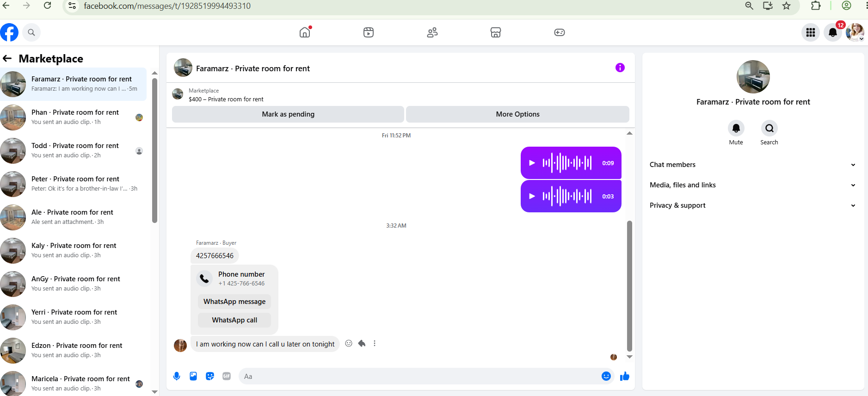868x396 pixels.
Task: Play the 0:09 audio clip
Action: click(532, 163)
